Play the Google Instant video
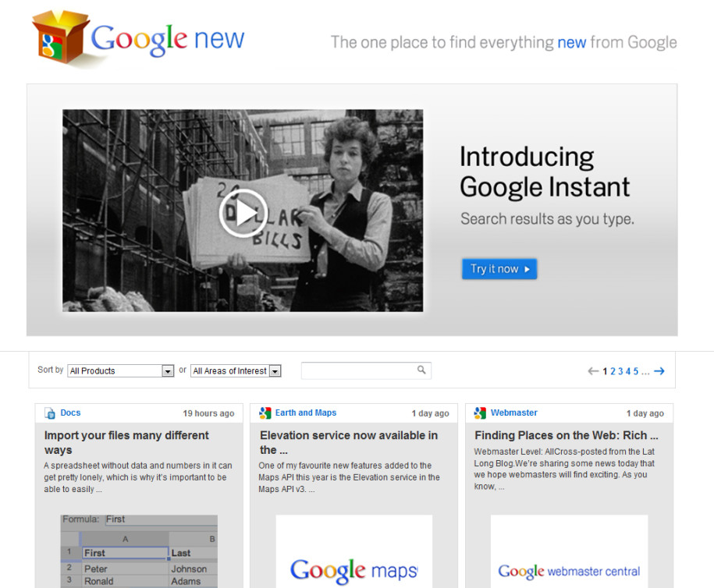Viewport: 714px width, 588px height. [x=243, y=213]
